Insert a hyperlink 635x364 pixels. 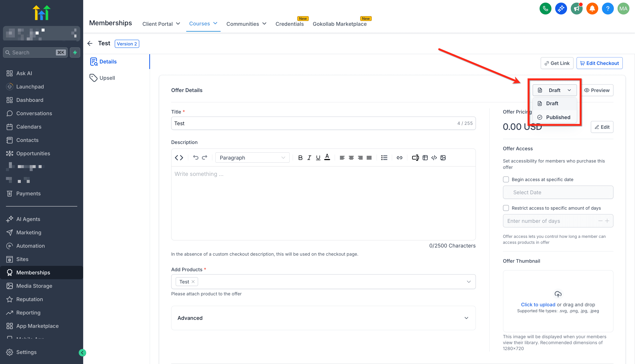pos(399,158)
